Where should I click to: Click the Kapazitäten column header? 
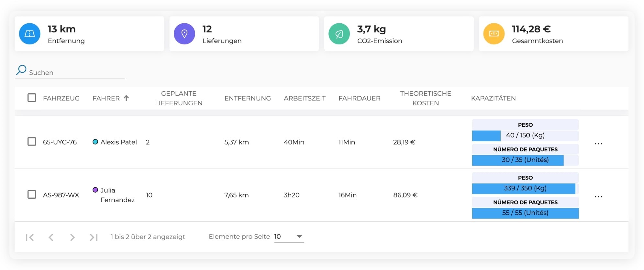[x=493, y=98]
